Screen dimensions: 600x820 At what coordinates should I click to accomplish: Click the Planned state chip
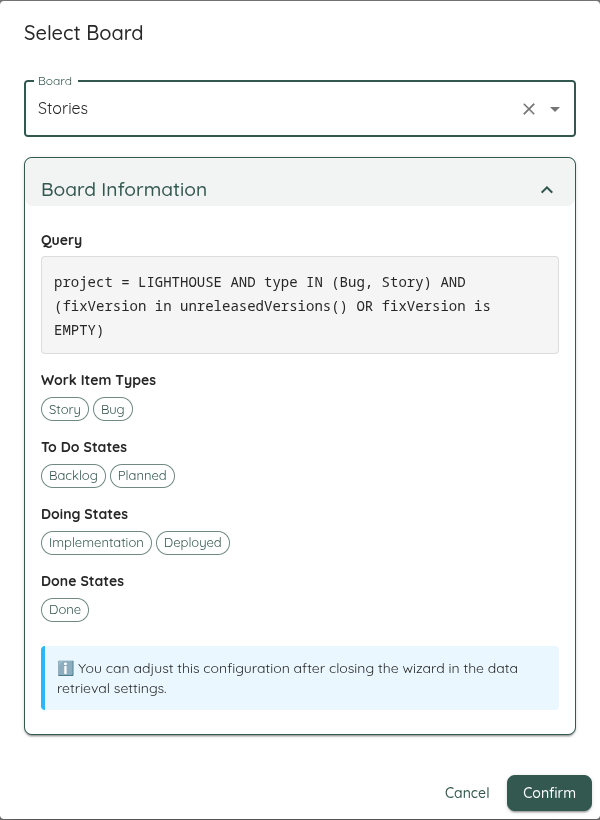142,476
